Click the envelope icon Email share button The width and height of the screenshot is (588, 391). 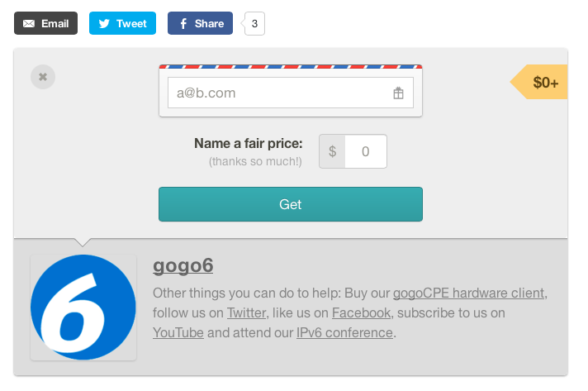(45, 24)
